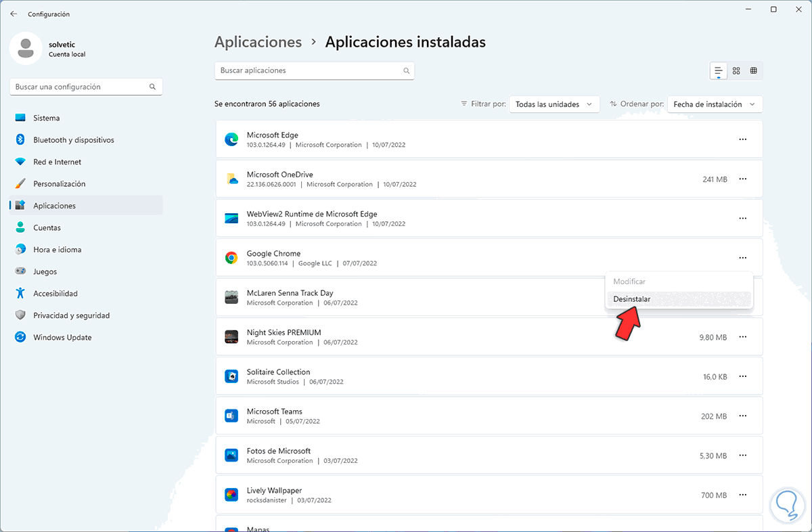
Task: Open more options for Solitaire Collection
Action: [x=742, y=376]
